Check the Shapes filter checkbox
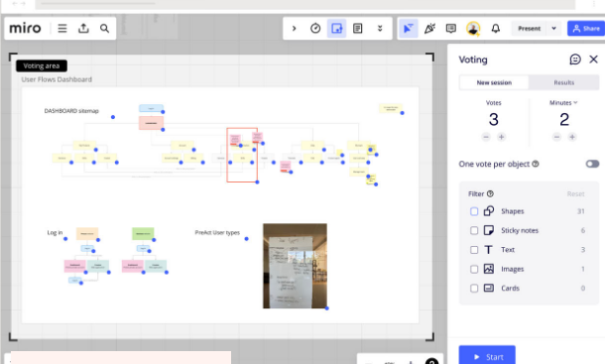This screenshot has height=364, width=605. pyautogui.click(x=474, y=211)
